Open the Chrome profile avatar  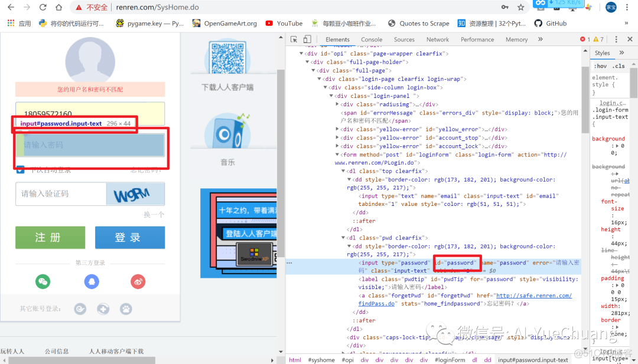tap(611, 7)
